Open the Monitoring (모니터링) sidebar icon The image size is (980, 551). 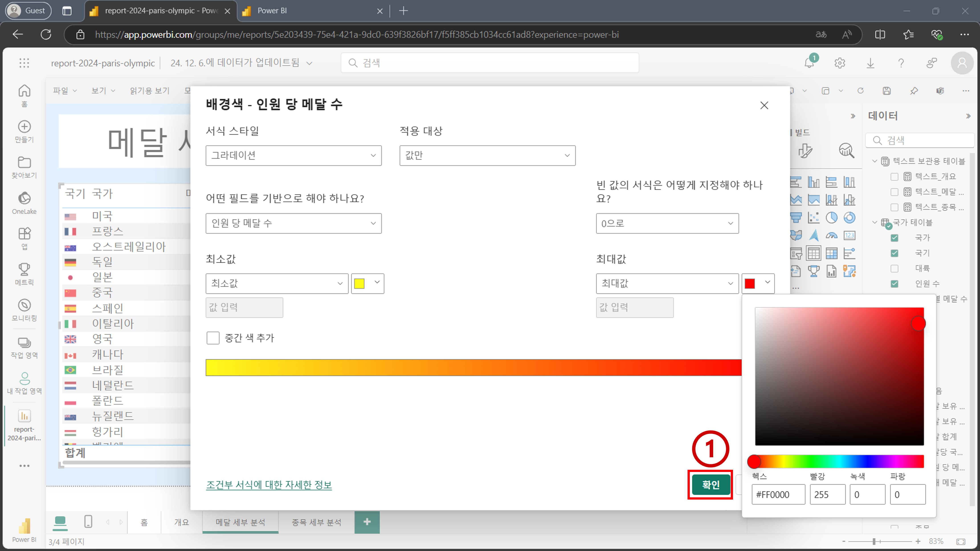pyautogui.click(x=24, y=310)
